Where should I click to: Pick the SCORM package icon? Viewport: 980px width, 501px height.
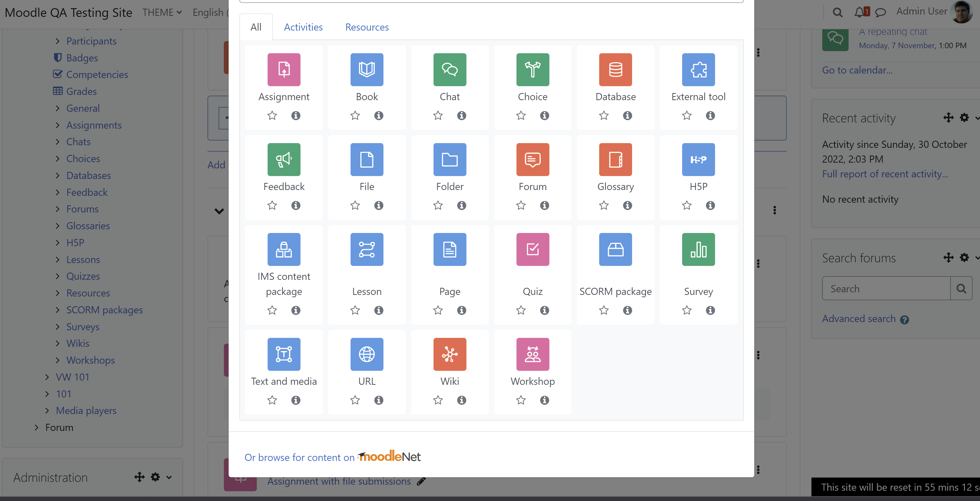(615, 249)
